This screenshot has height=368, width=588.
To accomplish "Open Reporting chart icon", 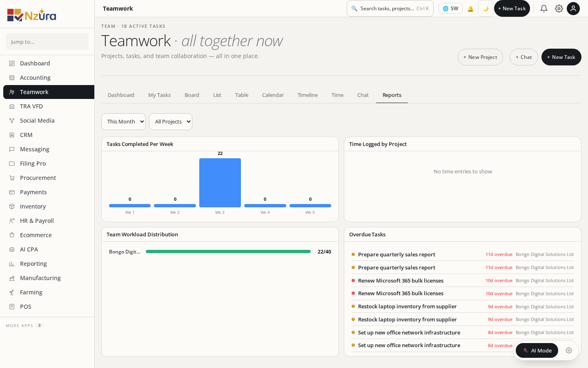I will [x=12, y=264].
